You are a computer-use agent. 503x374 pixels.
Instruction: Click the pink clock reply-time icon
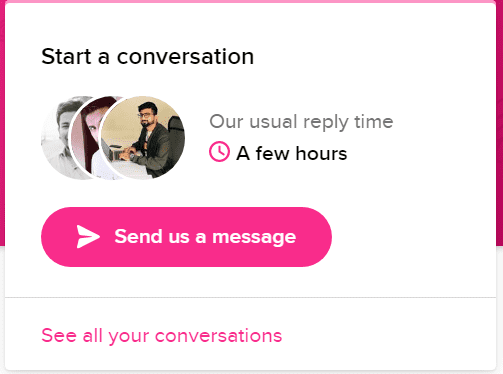[x=219, y=152]
